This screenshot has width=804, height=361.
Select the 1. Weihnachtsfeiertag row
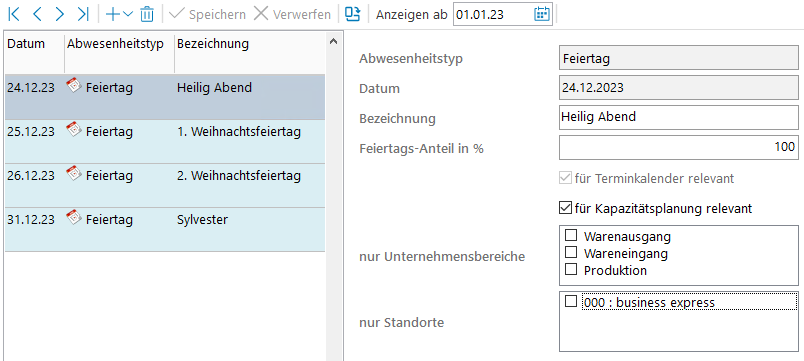[x=165, y=142]
